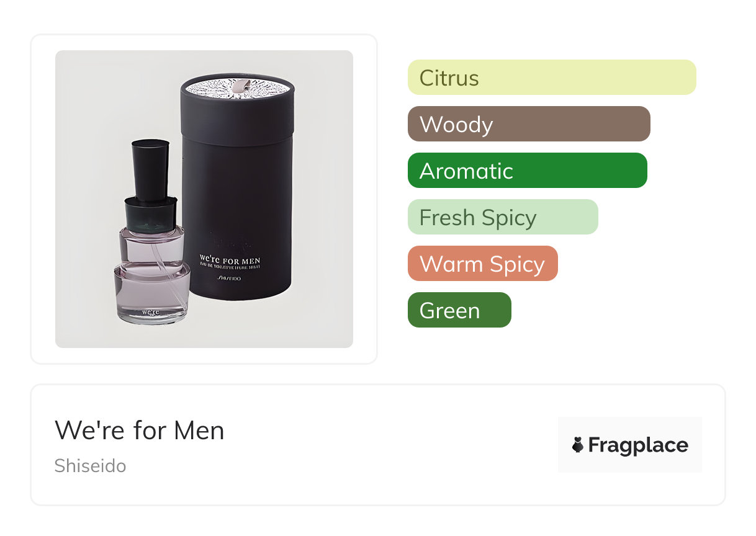
Task: Click the Fragplace logo
Action: coord(630,445)
